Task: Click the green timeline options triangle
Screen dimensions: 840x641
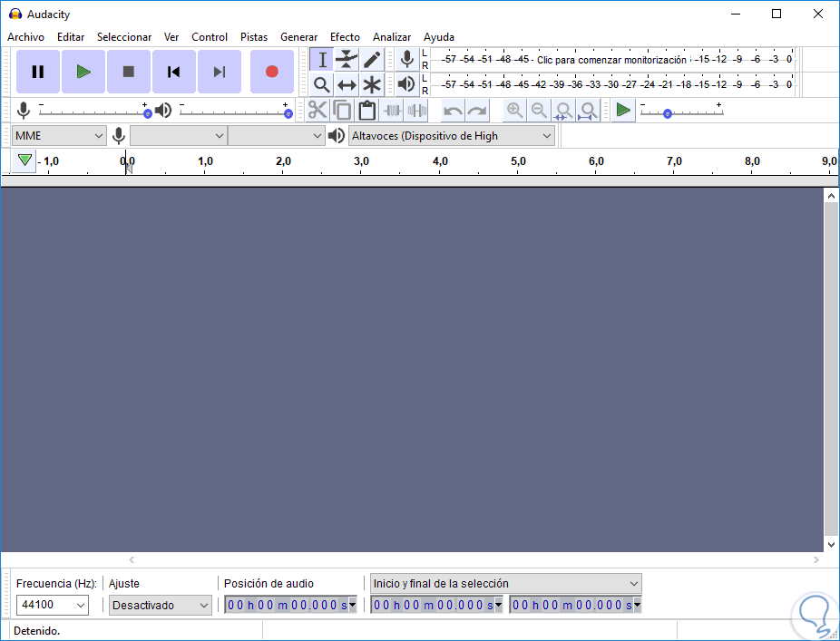Action: [x=24, y=160]
